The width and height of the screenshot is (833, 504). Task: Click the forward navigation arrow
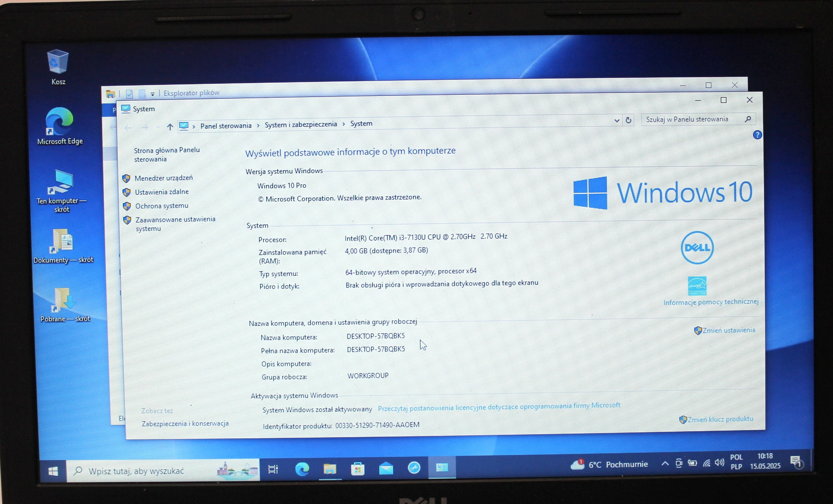click(x=145, y=127)
